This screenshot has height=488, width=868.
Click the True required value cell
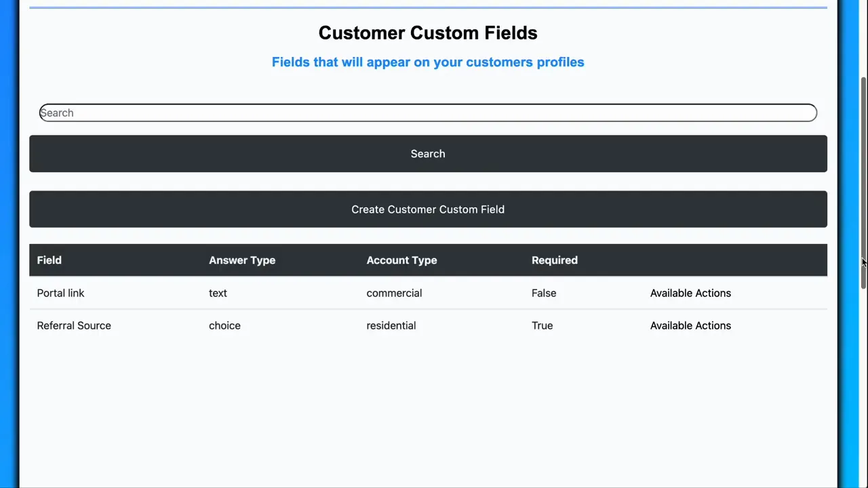click(542, 325)
